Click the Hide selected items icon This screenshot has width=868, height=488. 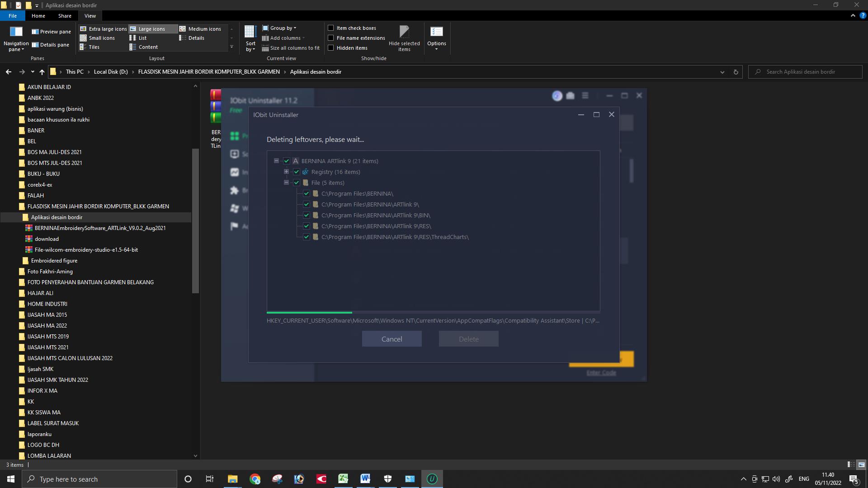tap(404, 33)
